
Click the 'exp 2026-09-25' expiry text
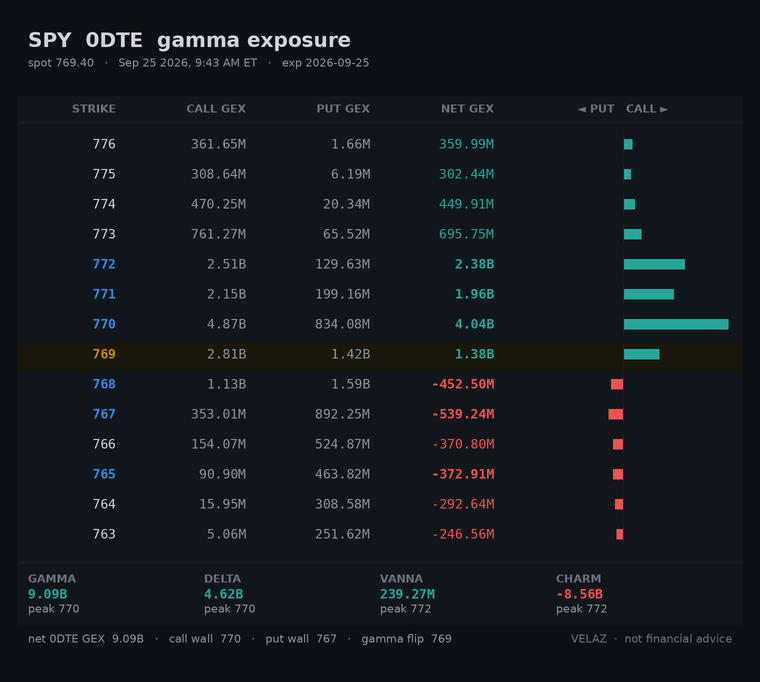point(325,63)
